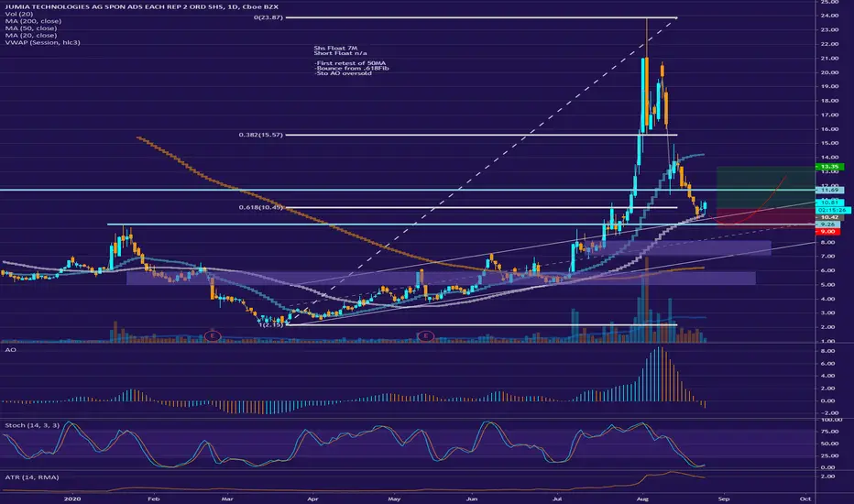Select the 'First retest of 50MA' note line

(x=350, y=63)
